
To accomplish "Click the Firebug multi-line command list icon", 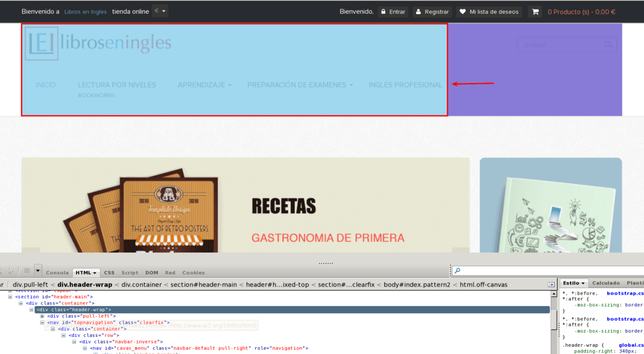I will [27, 271].
